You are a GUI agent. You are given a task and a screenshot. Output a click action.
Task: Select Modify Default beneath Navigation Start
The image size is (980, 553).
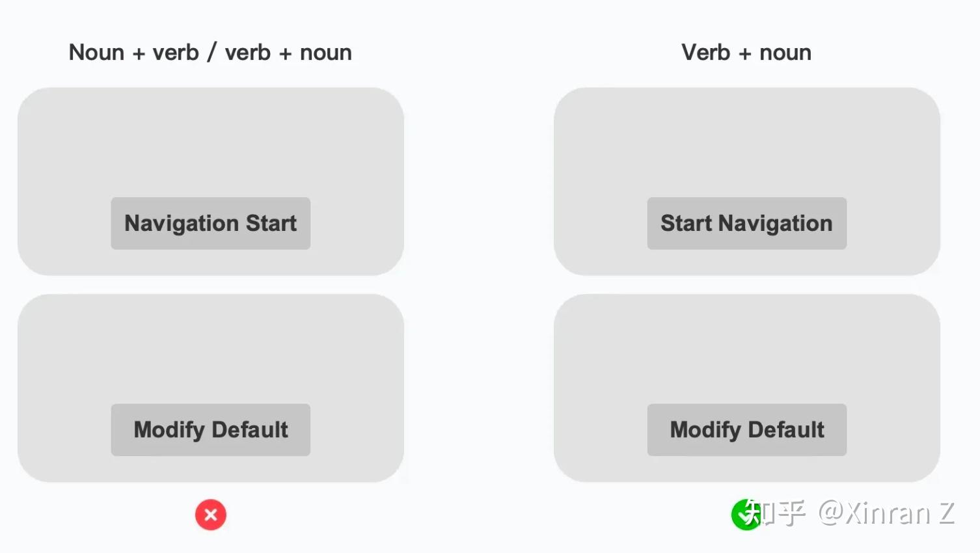coord(211,429)
